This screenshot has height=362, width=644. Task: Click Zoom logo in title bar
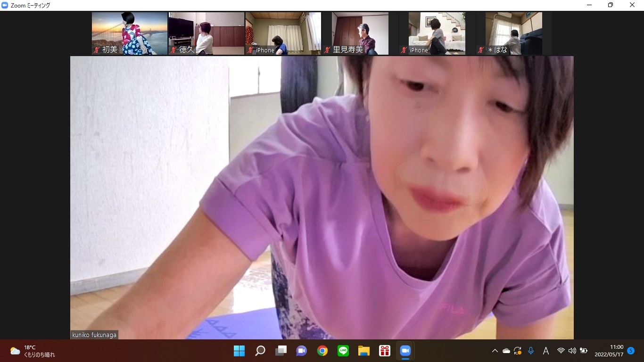[x=5, y=5]
